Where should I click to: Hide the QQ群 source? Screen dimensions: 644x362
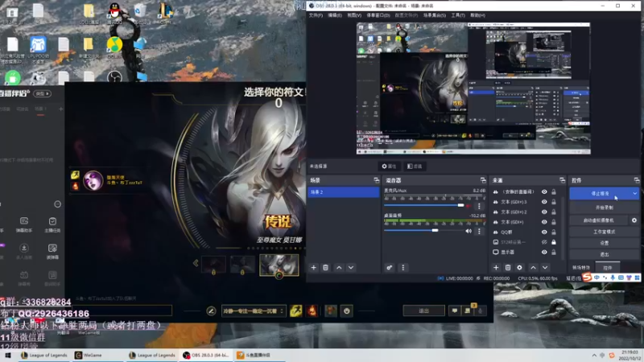click(x=544, y=232)
